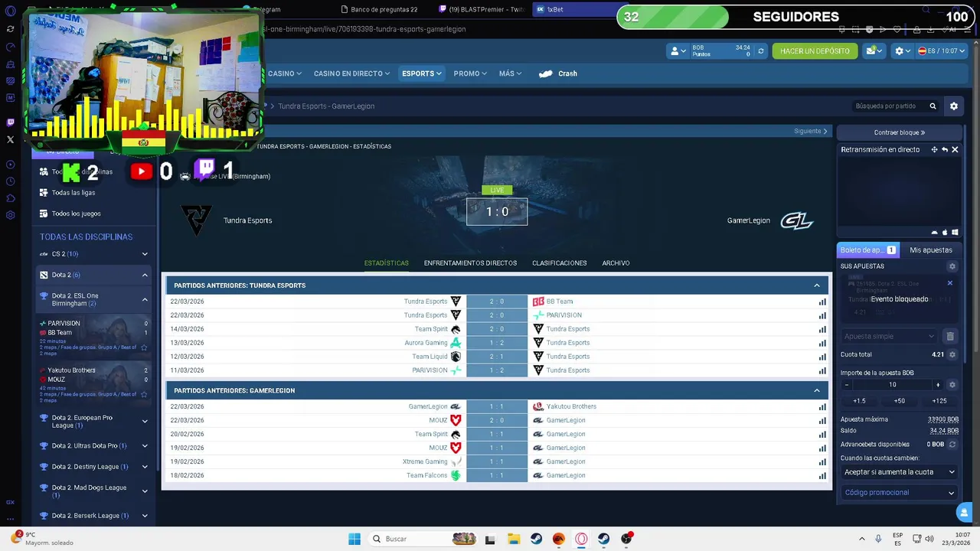Click the search magnifier in match search box
Viewport: 980px width, 551px height.
[x=933, y=106]
